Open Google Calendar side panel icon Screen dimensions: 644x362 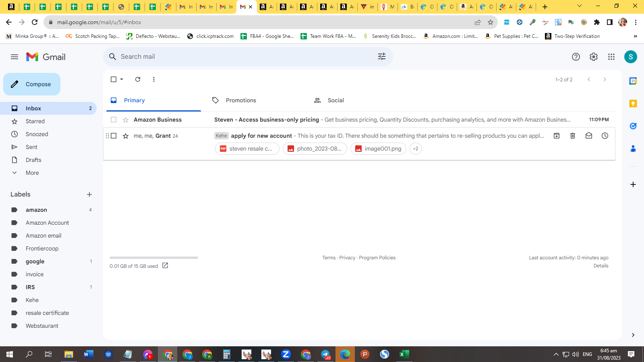[x=633, y=81]
